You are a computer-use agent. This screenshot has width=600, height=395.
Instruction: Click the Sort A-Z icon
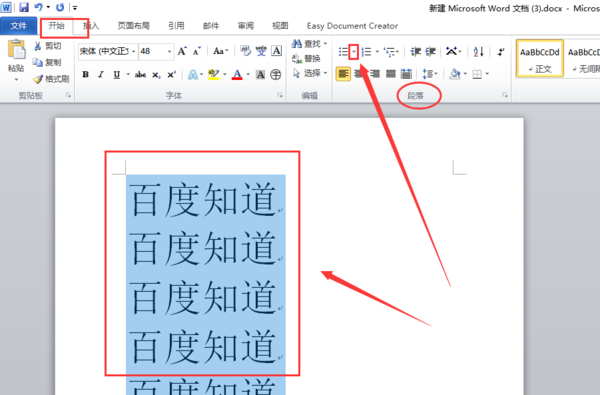point(478,52)
